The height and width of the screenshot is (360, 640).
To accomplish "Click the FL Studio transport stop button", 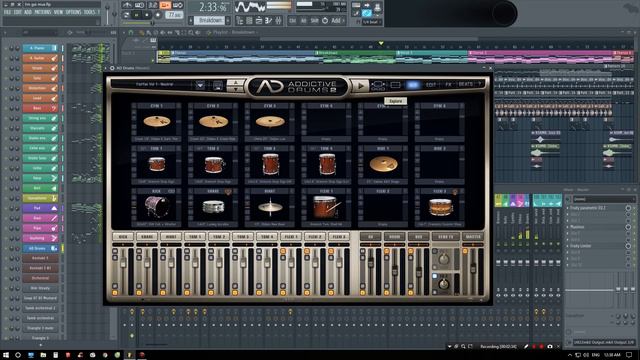I will [x=147, y=15].
